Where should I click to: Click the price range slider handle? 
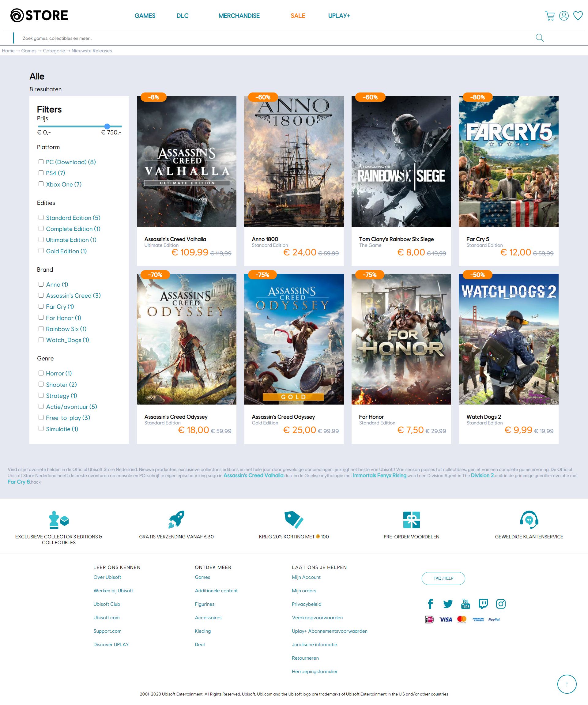[x=107, y=126]
